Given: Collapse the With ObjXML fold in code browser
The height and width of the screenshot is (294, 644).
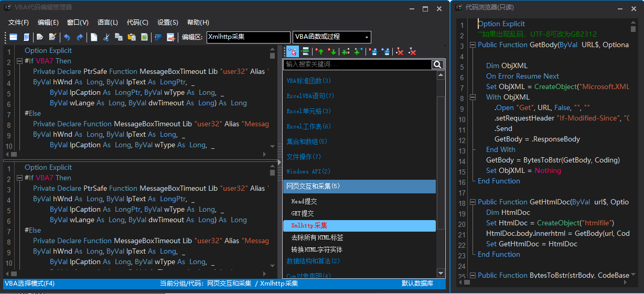Looking at the screenshot, I should click(473, 97).
